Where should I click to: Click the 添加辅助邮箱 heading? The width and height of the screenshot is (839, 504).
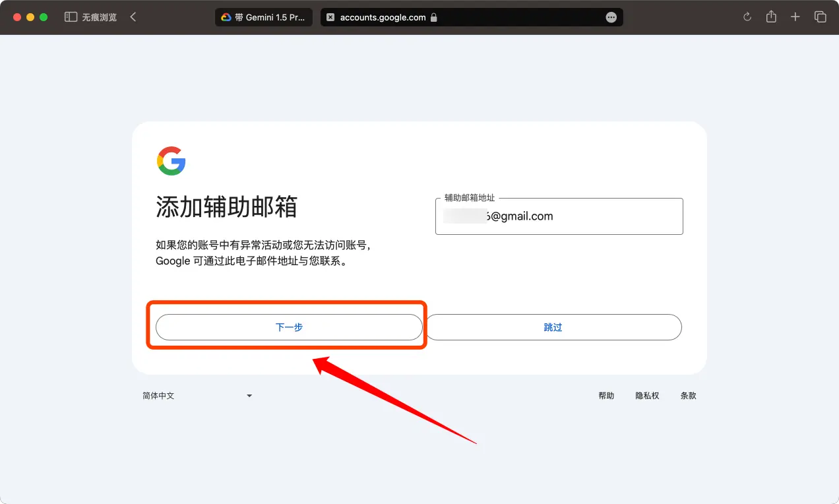227,207
